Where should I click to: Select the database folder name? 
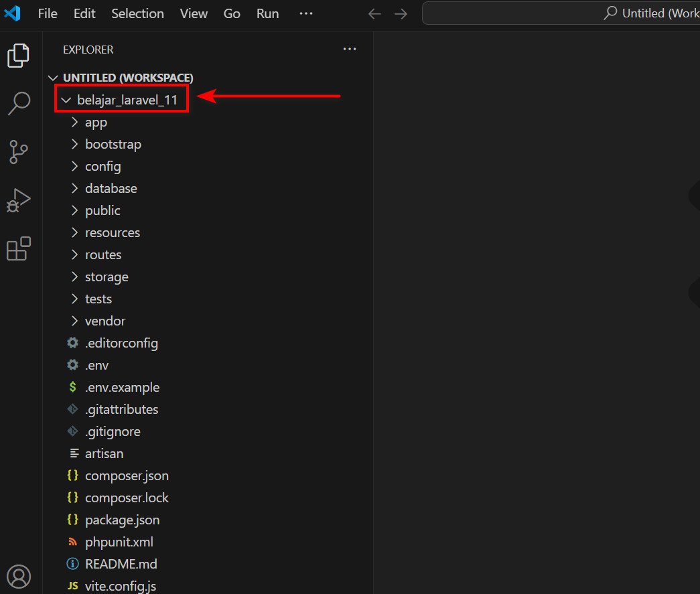click(111, 188)
